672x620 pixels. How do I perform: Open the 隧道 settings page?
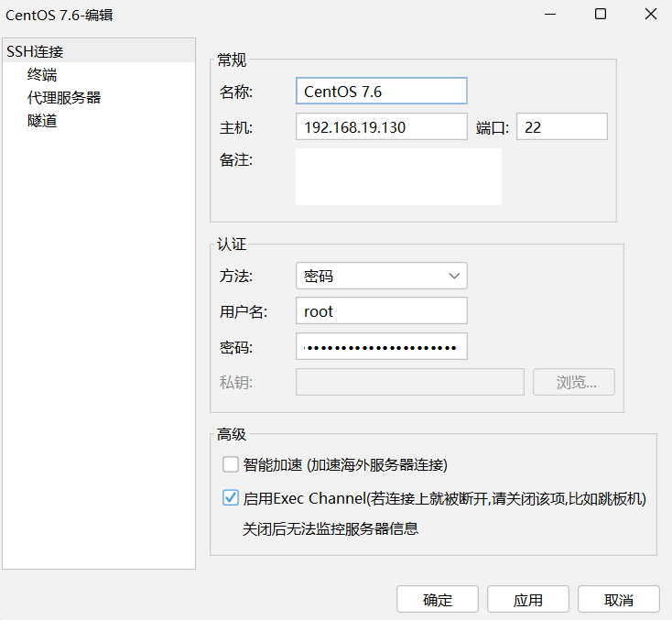(x=42, y=121)
